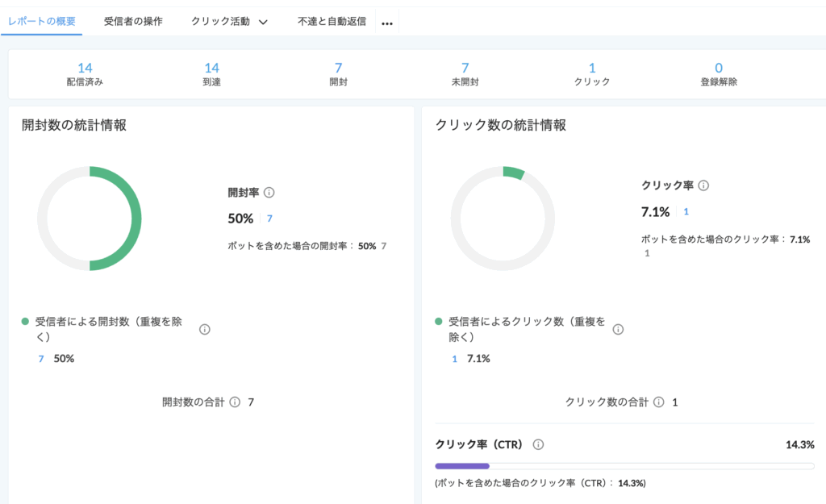
Task: Switch to the レポートの概要 tab
Action: click(x=42, y=21)
